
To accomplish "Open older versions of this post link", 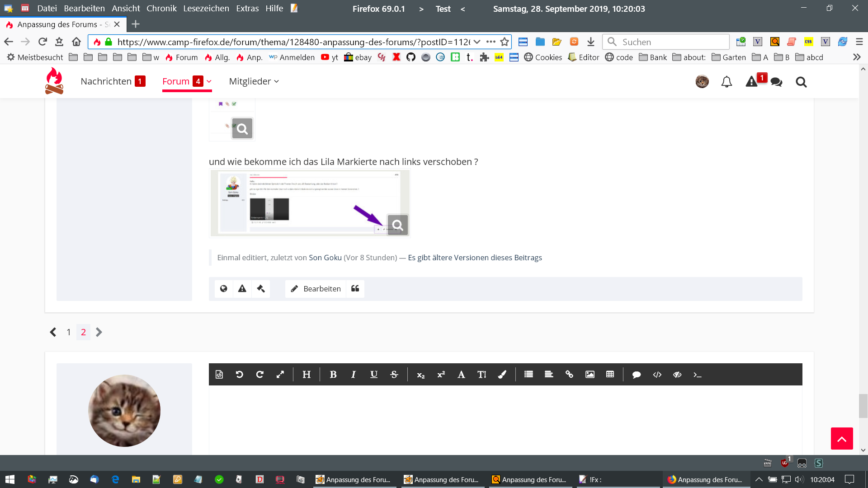I will coord(475,258).
